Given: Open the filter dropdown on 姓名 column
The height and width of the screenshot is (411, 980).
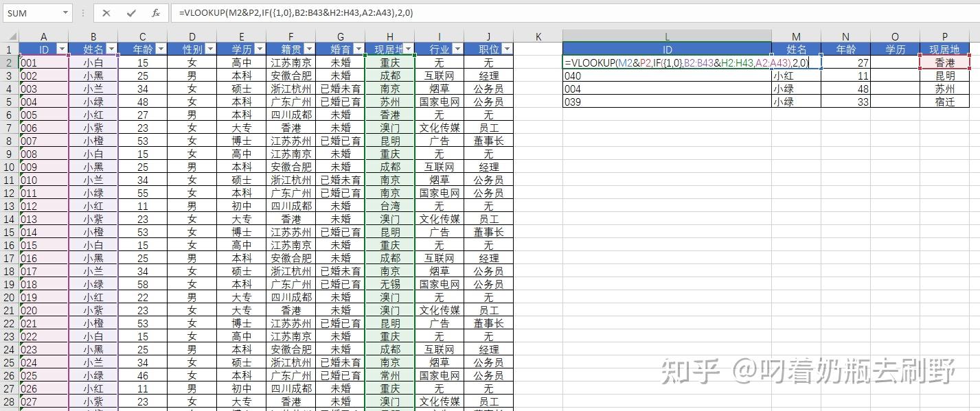Looking at the screenshot, I should [111, 49].
